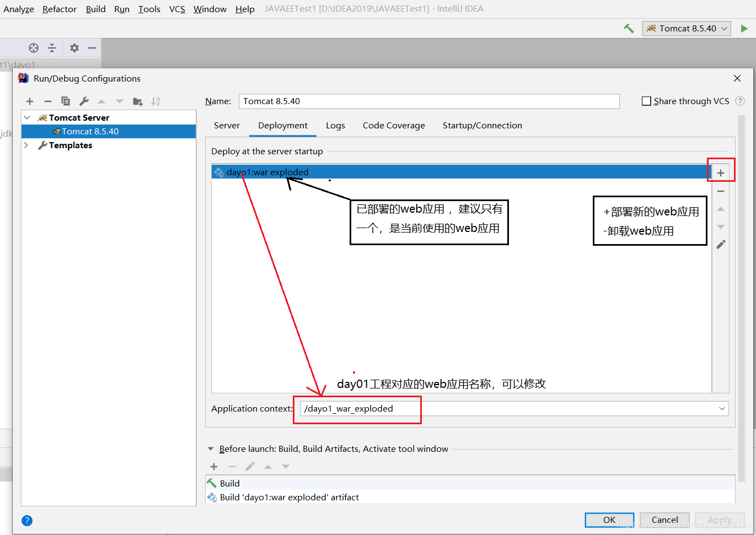756x535 pixels.
Task: Open the help question mark icon
Action: (27, 521)
